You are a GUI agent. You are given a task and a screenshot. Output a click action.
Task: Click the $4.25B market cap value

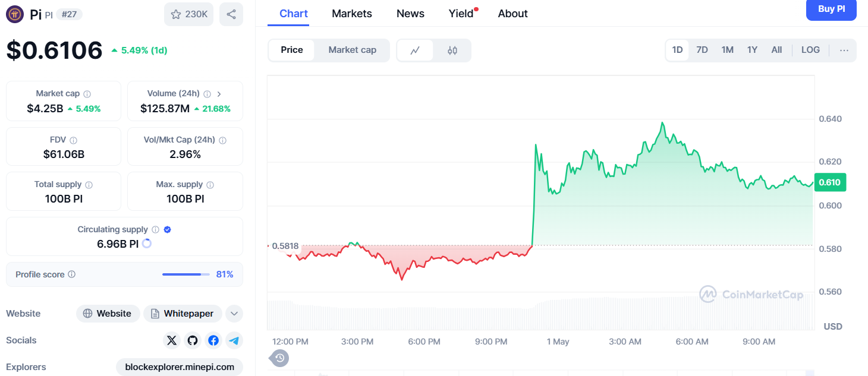45,109
